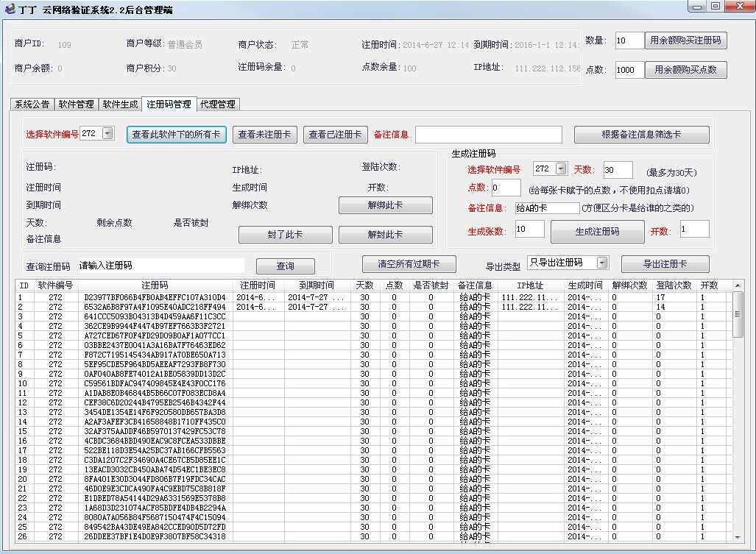
Task: Click the 到期时间 column header
Action: pos(317,285)
